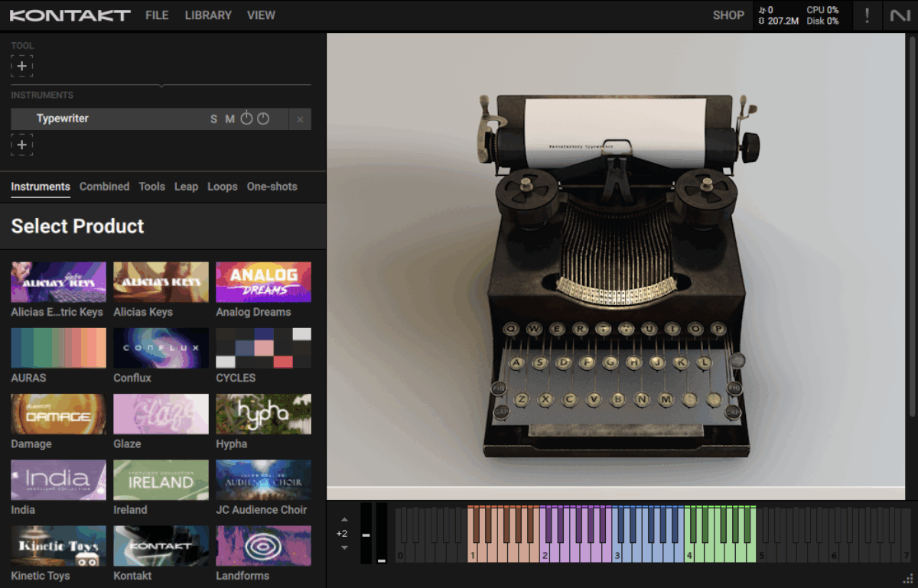
Task: Open the SHOP link
Action: coord(728,15)
